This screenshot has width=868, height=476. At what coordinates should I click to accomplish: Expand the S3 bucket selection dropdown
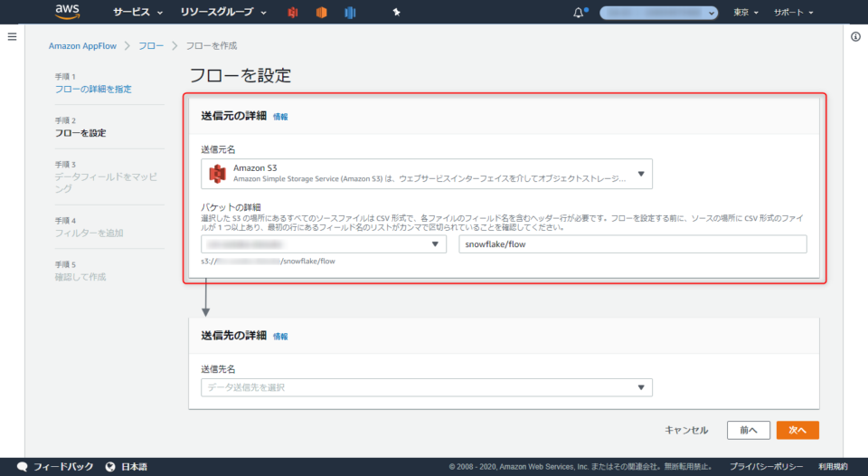(324, 244)
